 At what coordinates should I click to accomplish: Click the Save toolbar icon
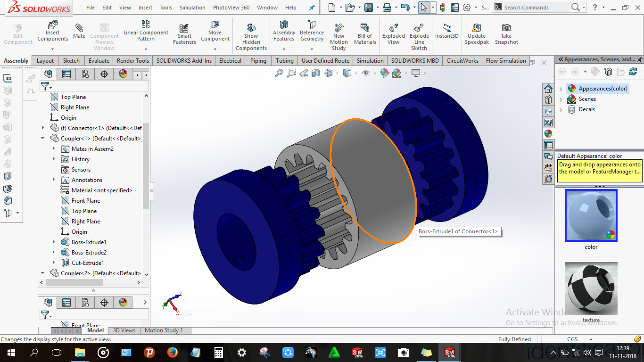click(x=369, y=7)
